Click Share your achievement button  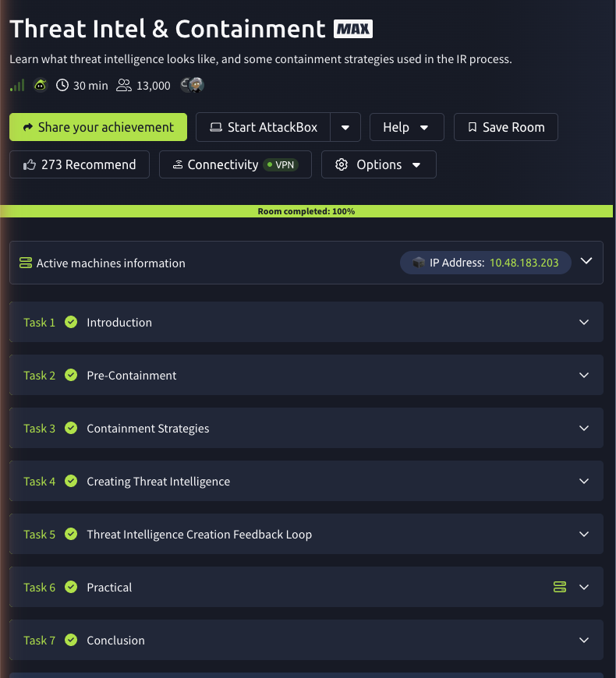tap(98, 127)
